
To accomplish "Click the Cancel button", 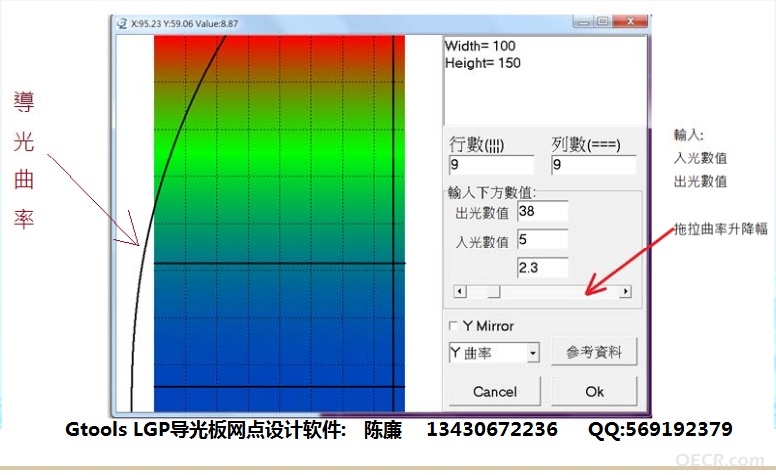I will tap(495, 391).
